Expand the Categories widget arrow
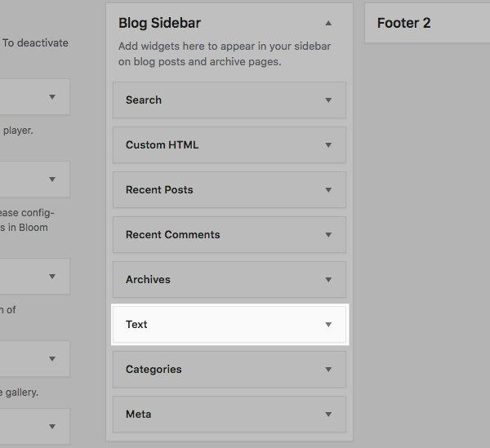Image resolution: width=490 pixels, height=448 pixels. coord(328,370)
